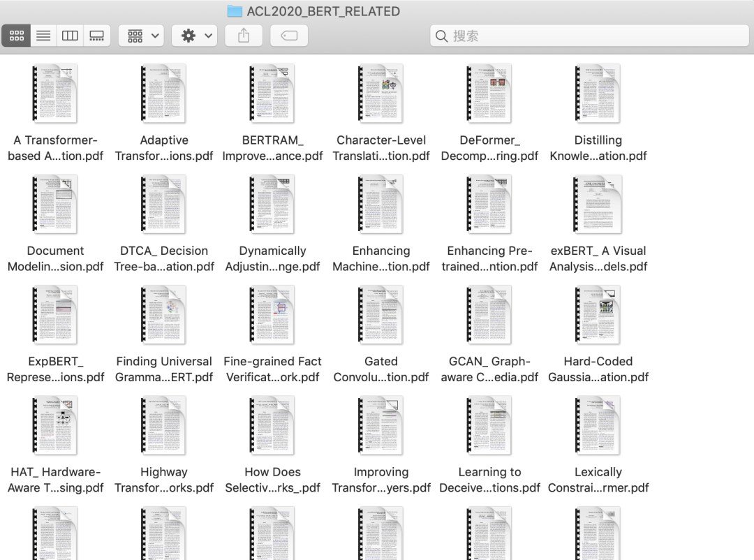Select DeFormer_ Decomp...ring.pdf file icon
The image size is (754, 560).
[489, 94]
